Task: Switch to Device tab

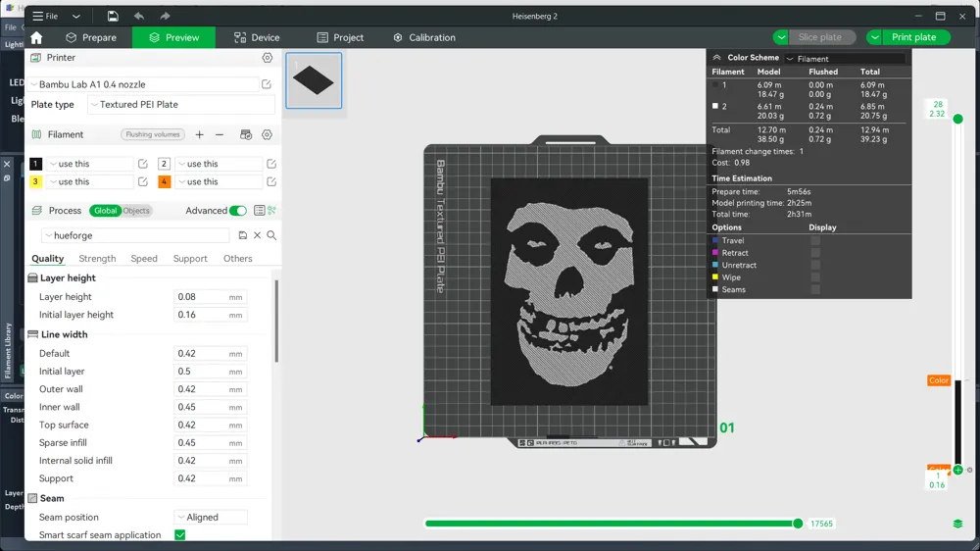Action: coord(257,37)
